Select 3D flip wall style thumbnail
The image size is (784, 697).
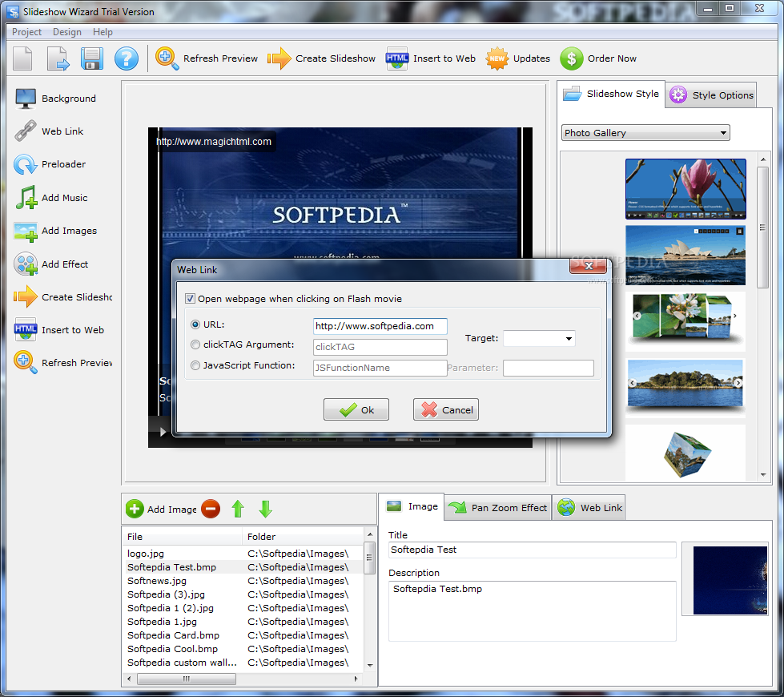pyautogui.click(x=685, y=321)
